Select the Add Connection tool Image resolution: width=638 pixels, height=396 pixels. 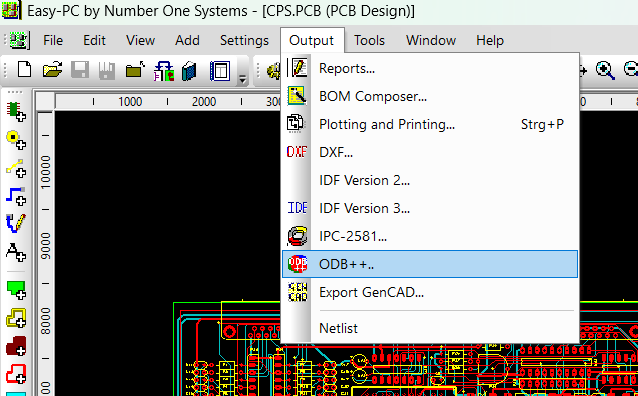coord(16,168)
